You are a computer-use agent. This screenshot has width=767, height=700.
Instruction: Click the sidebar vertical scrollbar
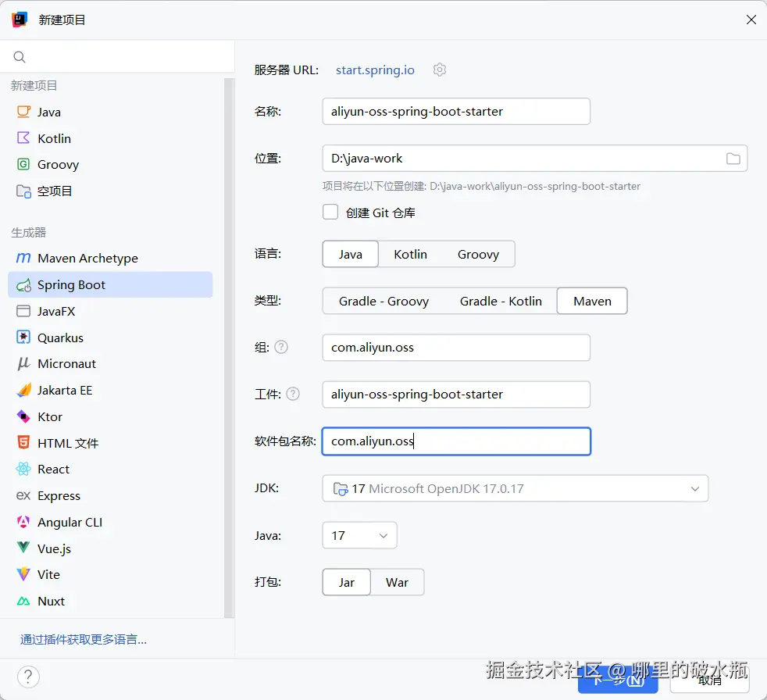coord(228,348)
